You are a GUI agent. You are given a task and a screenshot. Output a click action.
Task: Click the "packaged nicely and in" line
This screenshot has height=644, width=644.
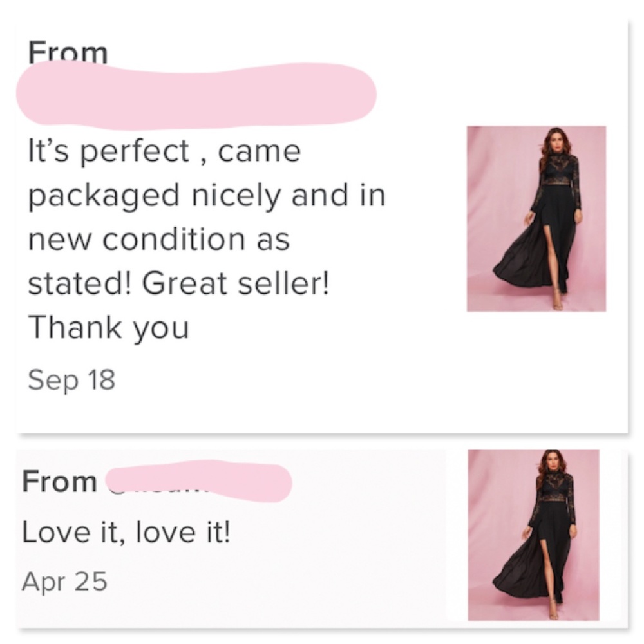tap(206, 196)
